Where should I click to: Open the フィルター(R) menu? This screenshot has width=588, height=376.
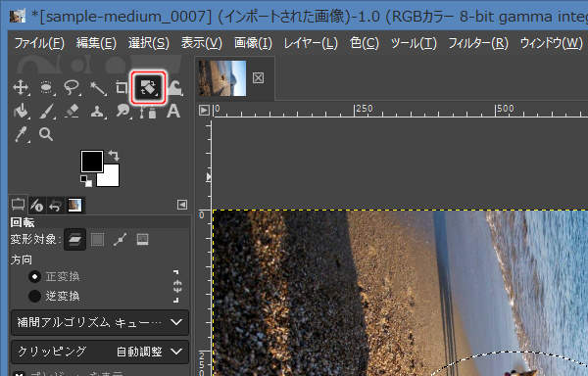point(478,44)
